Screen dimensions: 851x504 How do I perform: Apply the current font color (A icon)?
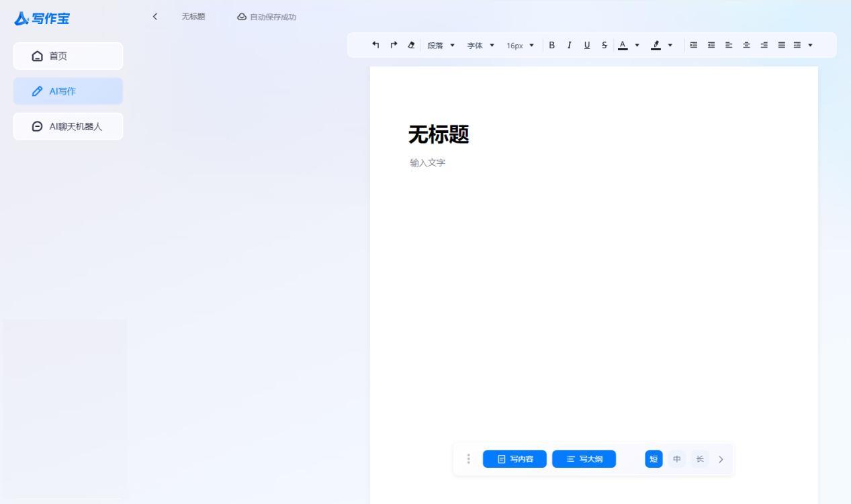(x=623, y=45)
